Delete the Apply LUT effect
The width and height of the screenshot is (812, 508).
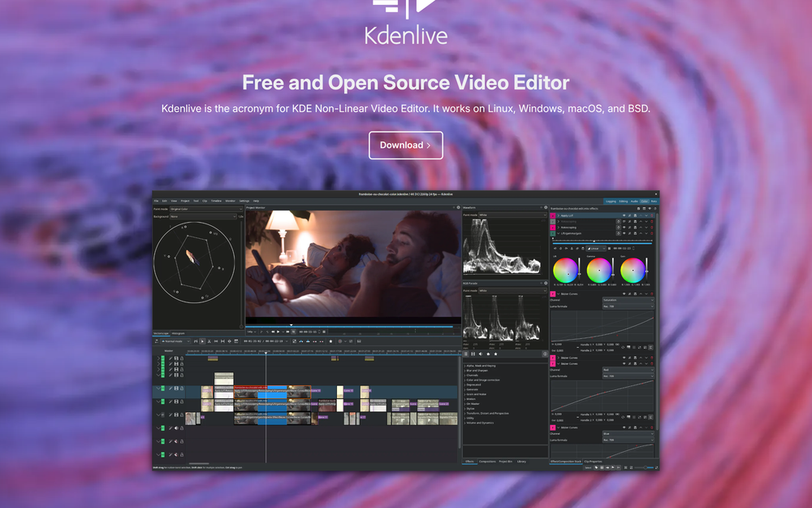(x=651, y=215)
